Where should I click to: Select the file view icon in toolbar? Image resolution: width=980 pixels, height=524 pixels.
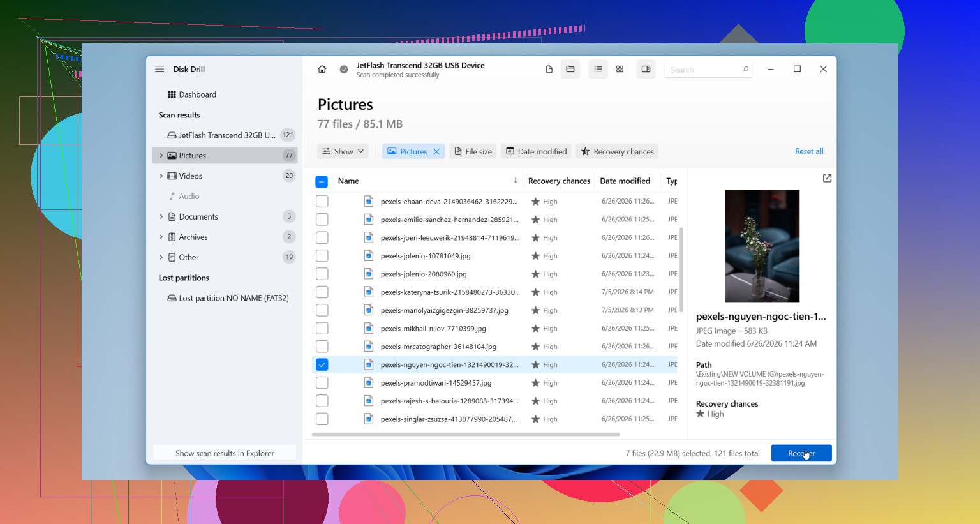pos(549,69)
